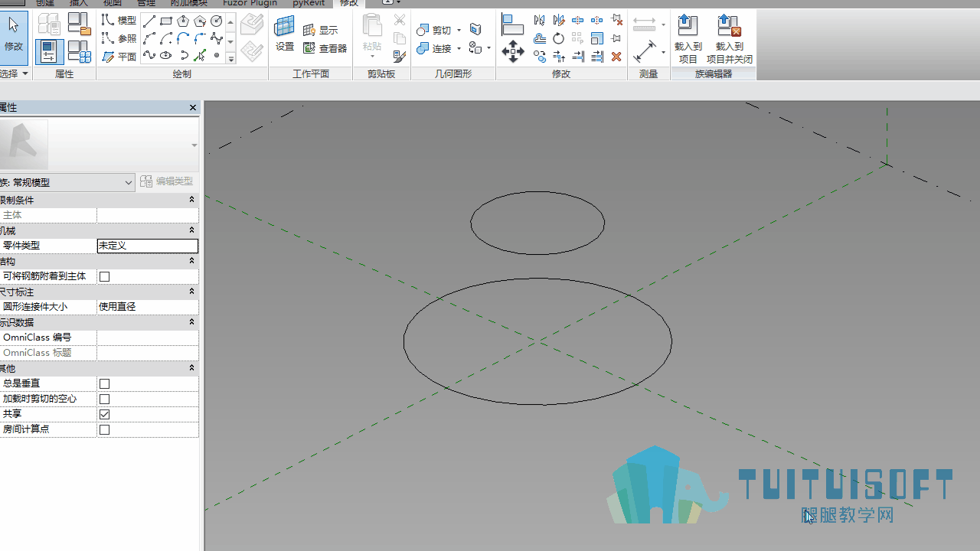Click 载入到项目 to load the family
Image resolution: width=980 pixels, height=551 pixels.
click(688, 40)
